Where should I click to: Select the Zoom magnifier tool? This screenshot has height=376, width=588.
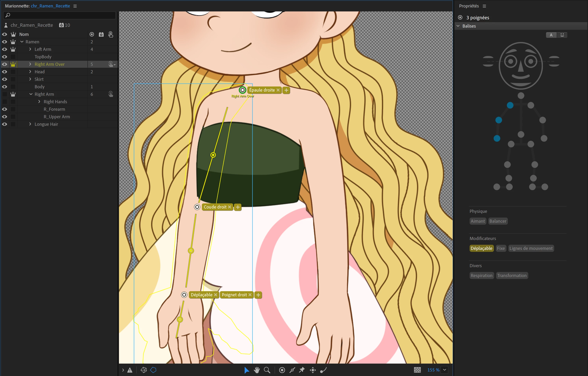point(267,370)
